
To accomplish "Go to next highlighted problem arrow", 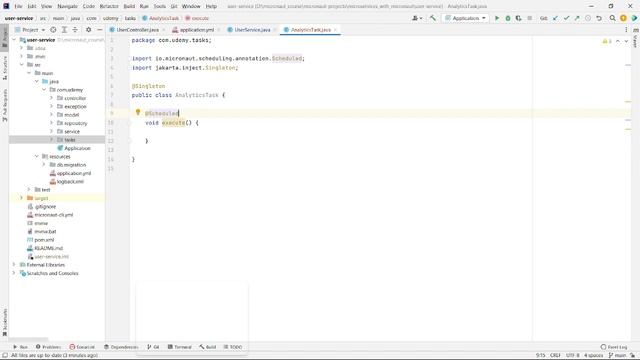I will pyautogui.click(x=627, y=41).
